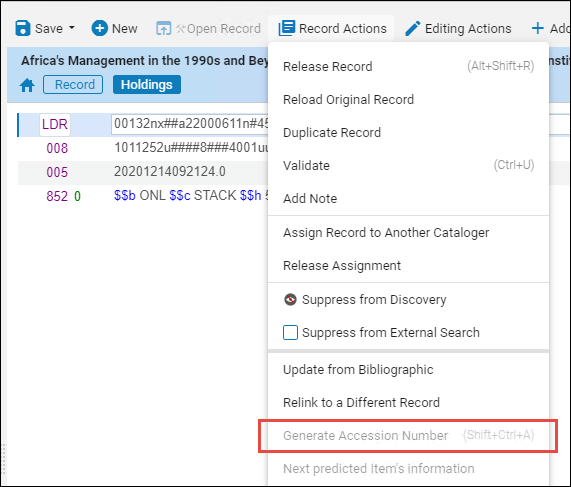Click the Record Actions document icon

point(287,28)
